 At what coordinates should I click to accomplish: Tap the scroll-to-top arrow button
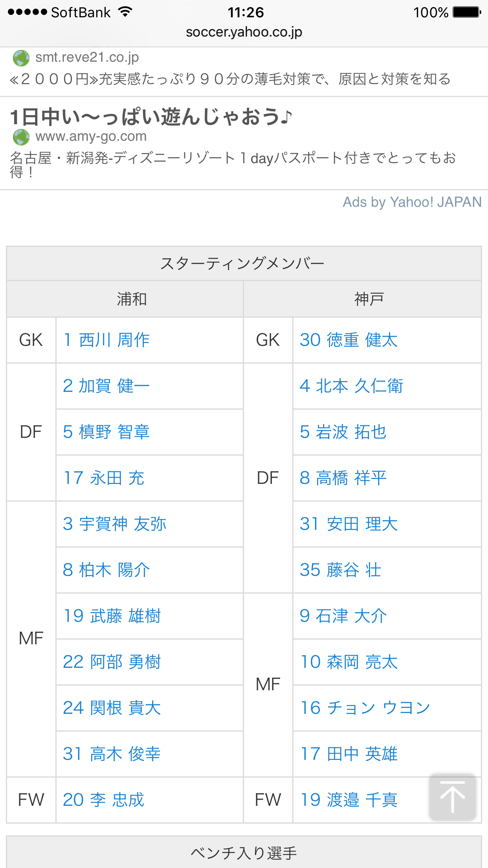pyautogui.click(x=452, y=797)
